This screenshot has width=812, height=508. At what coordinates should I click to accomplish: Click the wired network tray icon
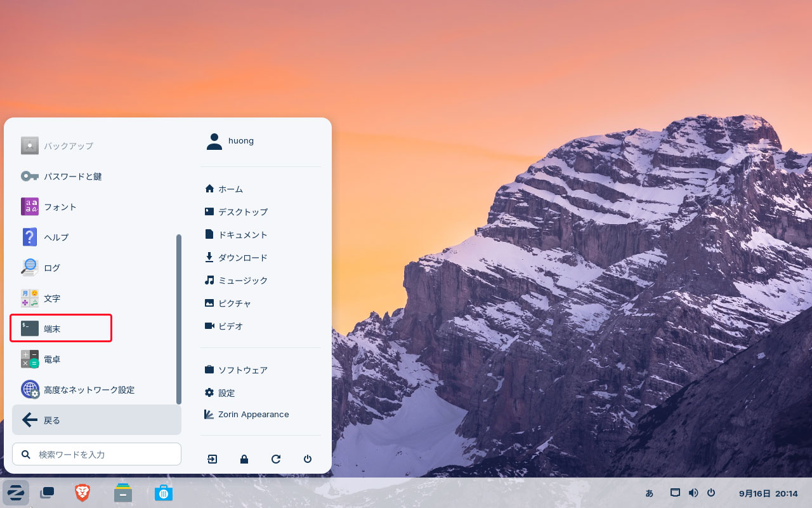click(x=676, y=493)
